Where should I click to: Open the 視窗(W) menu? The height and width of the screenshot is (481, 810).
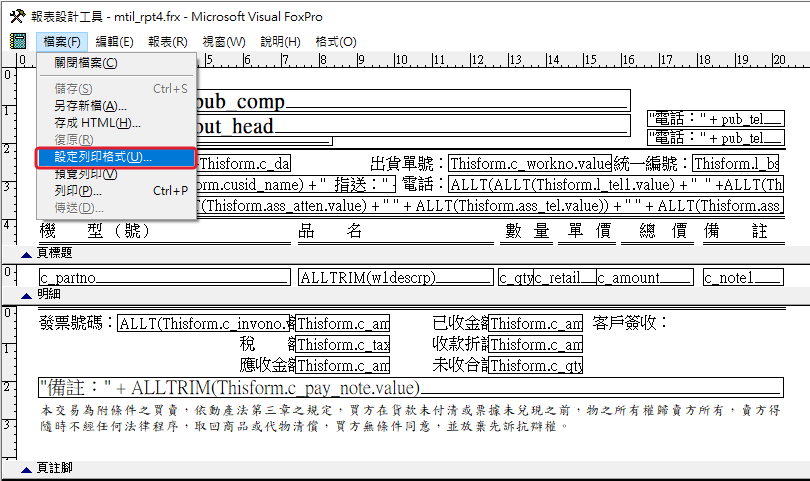pyautogui.click(x=224, y=42)
